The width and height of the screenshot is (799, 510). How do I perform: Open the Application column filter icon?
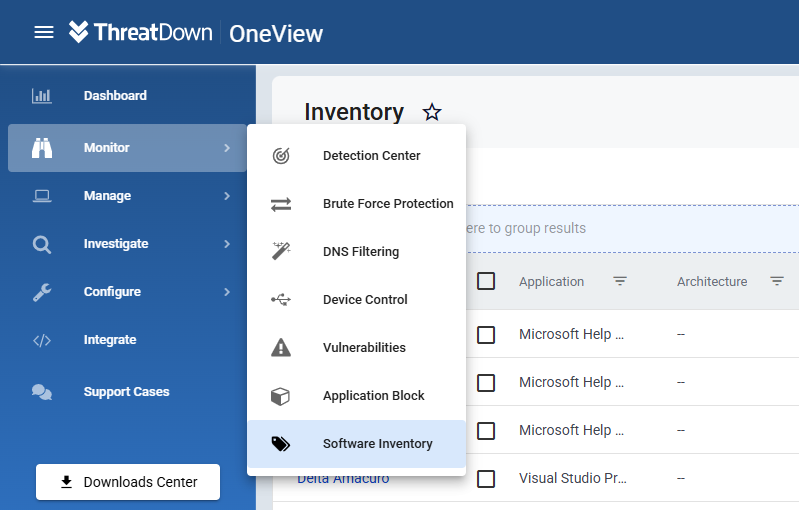coord(620,281)
